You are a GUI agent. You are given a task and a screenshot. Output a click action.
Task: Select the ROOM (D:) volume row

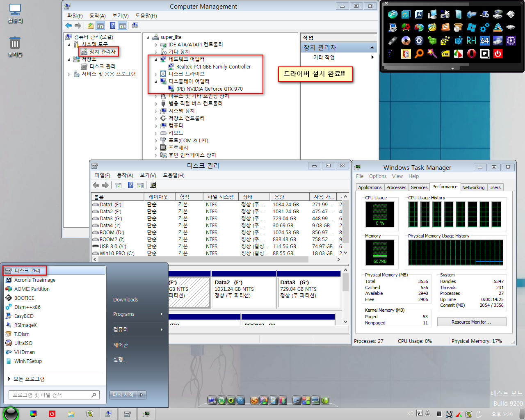pyautogui.click(x=216, y=233)
